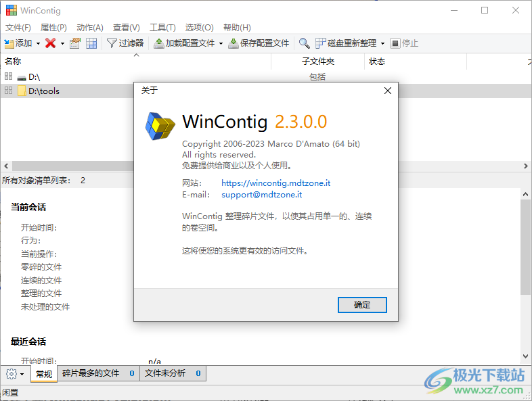The image size is (532, 401).
Task: Close the About (关于) dialog with X
Action: click(x=387, y=91)
